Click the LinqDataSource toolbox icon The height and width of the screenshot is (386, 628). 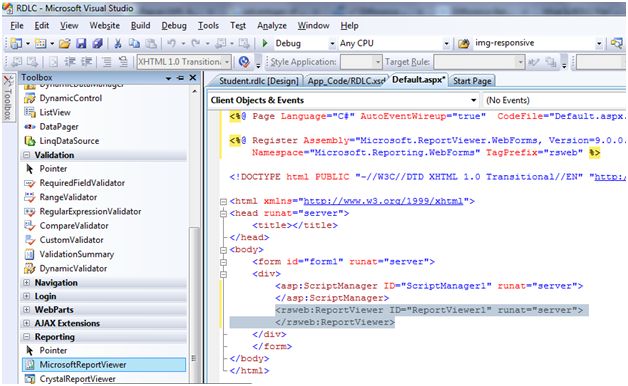click(x=30, y=141)
